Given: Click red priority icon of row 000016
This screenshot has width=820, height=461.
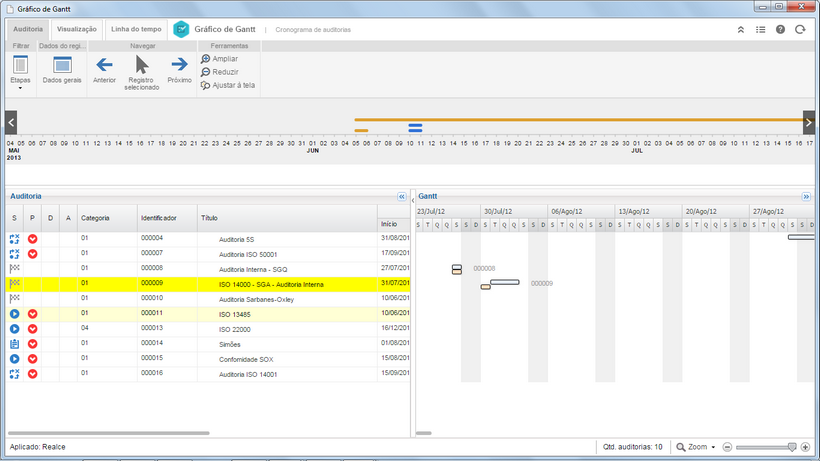Looking at the screenshot, I should [32, 374].
